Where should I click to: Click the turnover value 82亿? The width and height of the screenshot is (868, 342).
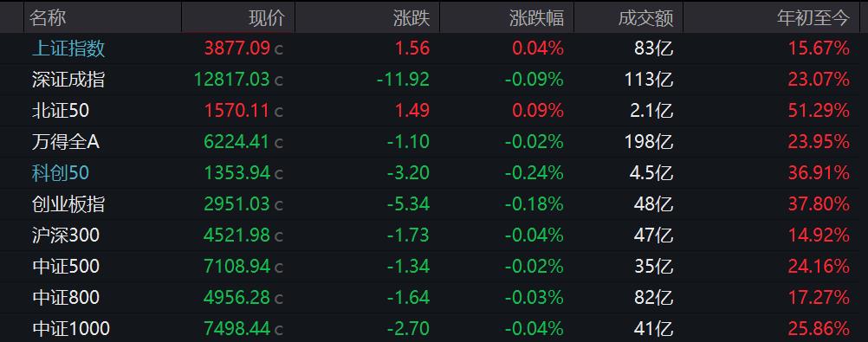(x=654, y=298)
